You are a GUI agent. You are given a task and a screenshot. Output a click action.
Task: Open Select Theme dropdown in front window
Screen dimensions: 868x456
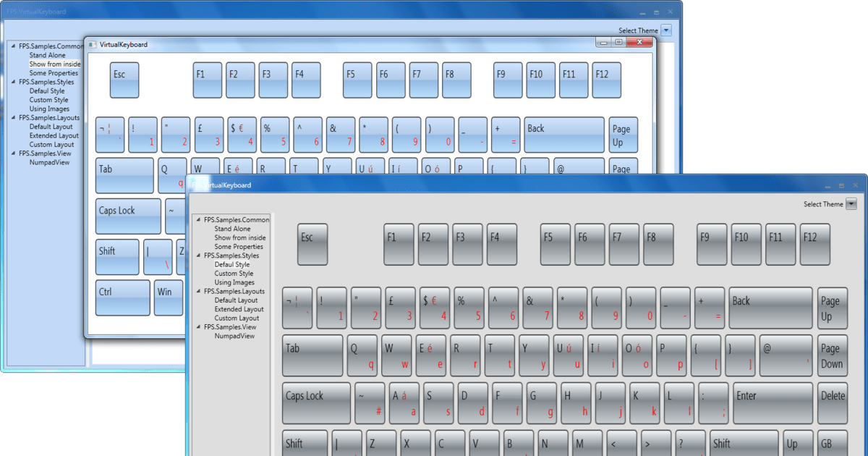(851, 204)
